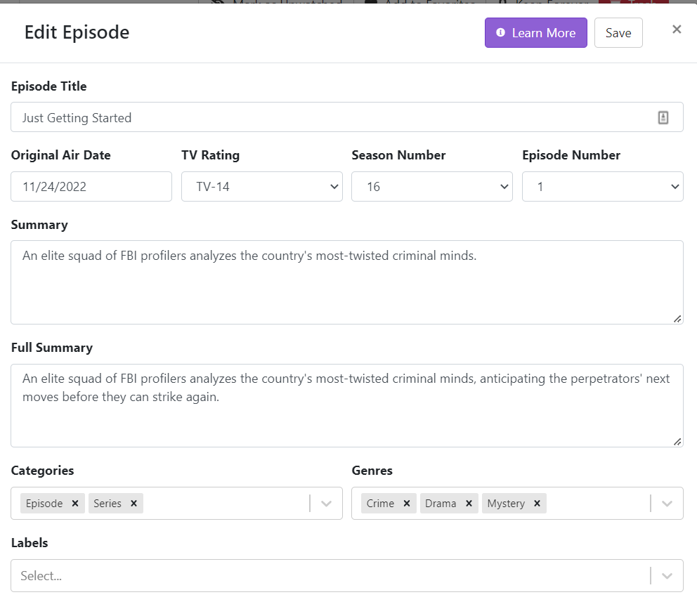Screen dimensions: 697x616
Task: Open the Episode Number dropdown
Action: click(x=602, y=187)
